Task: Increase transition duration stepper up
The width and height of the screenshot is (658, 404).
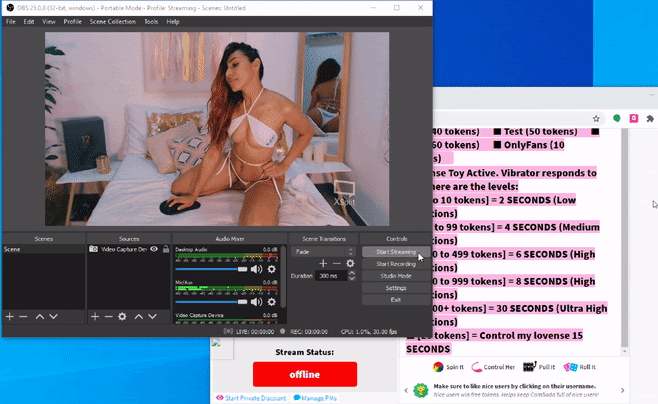Action: [352, 273]
